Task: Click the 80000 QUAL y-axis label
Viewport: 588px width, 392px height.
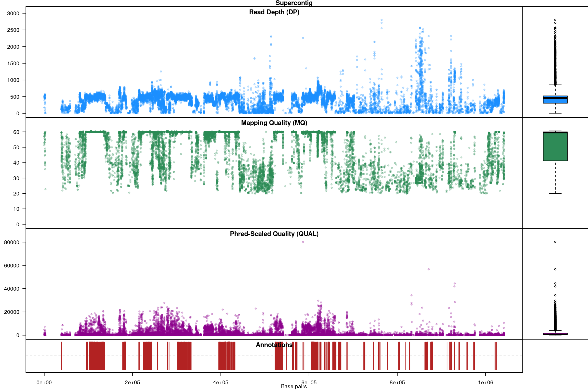Action: pos(12,242)
